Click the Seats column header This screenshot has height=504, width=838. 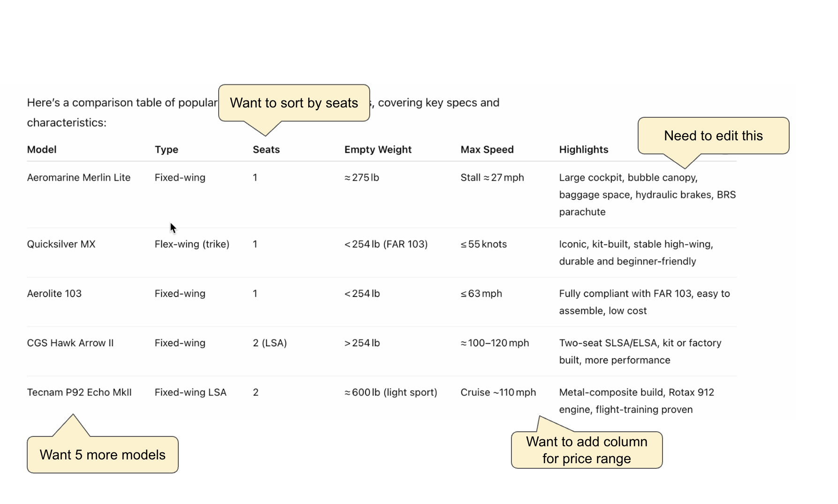coord(266,150)
